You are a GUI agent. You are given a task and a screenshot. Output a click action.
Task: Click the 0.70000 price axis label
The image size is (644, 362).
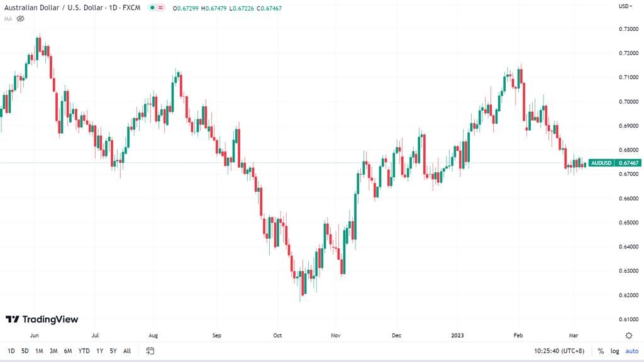pyautogui.click(x=629, y=101)
